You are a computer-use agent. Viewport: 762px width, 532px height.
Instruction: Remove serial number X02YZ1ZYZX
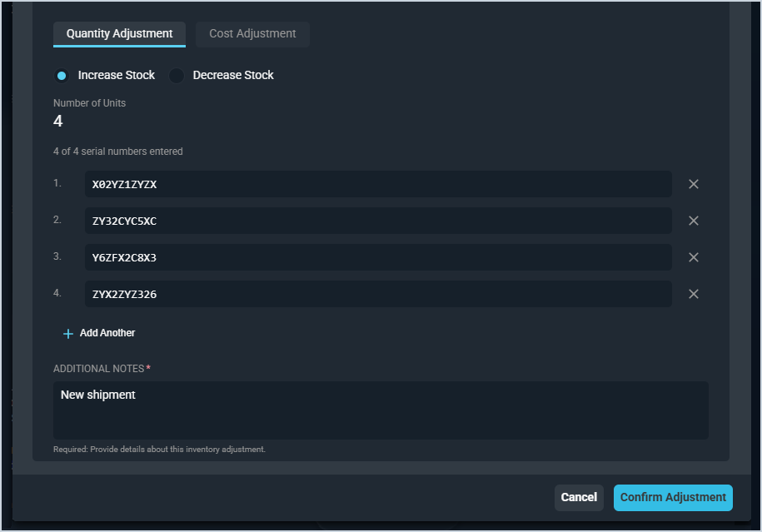click(693, 184)
